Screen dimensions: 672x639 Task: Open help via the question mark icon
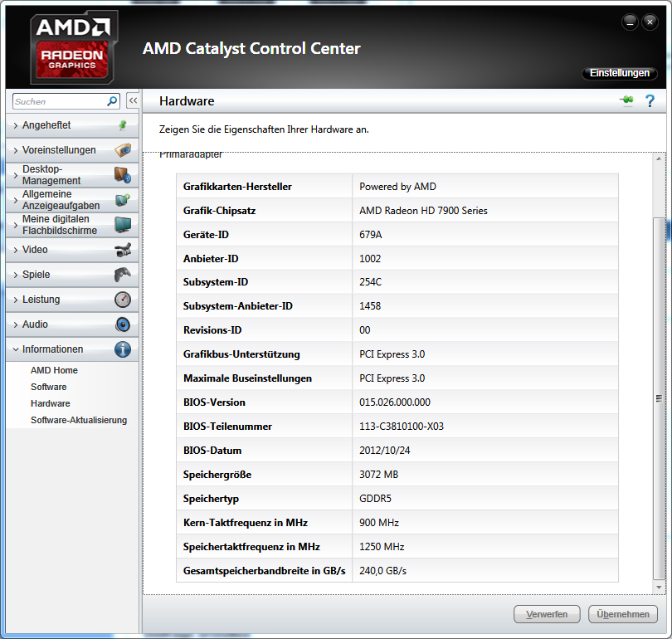click(x=650, y=100)
